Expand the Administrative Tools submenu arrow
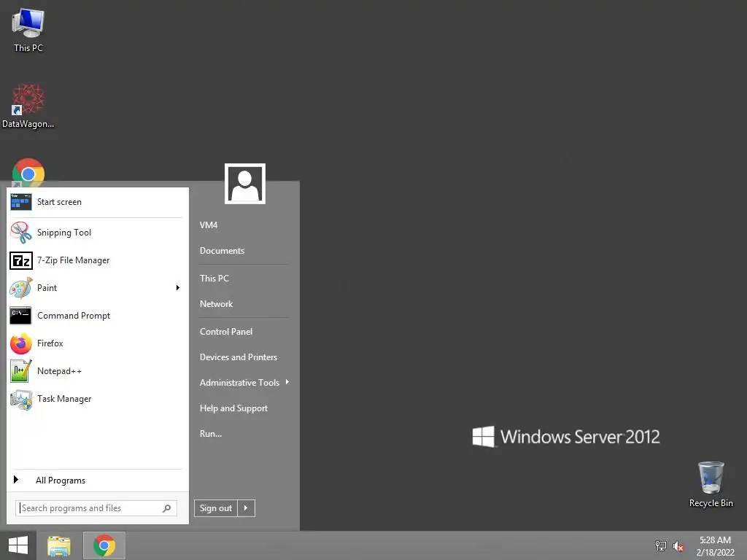This screenshot has height=560, width=747. pyautogui.click(x=287, y=382)
